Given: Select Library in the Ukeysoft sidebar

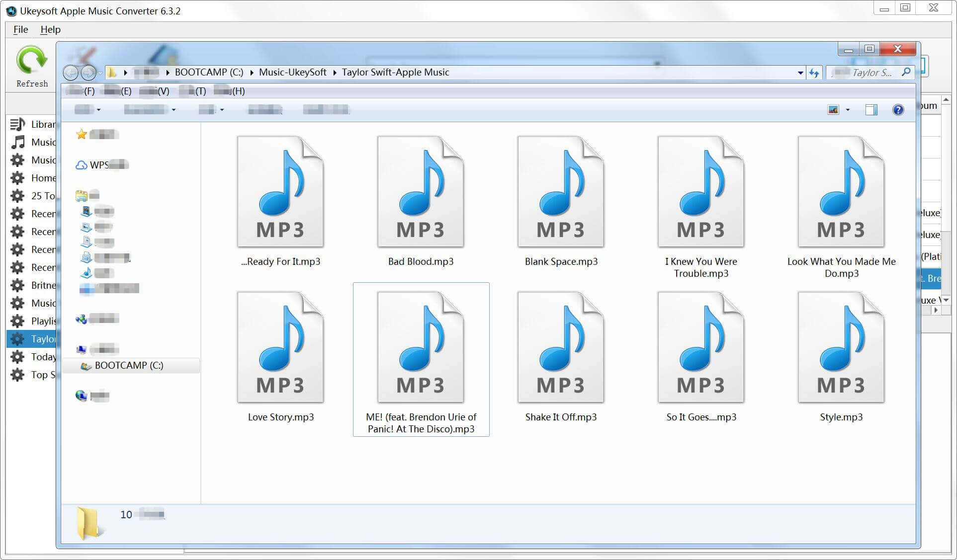Looking at the screenshot, I should tap(33, 124).
